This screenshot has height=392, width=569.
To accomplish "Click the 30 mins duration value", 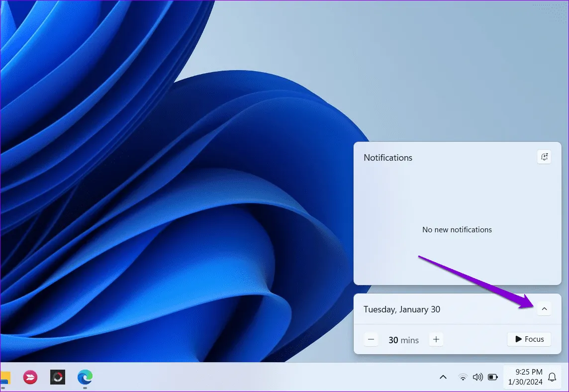I will 403,340.
